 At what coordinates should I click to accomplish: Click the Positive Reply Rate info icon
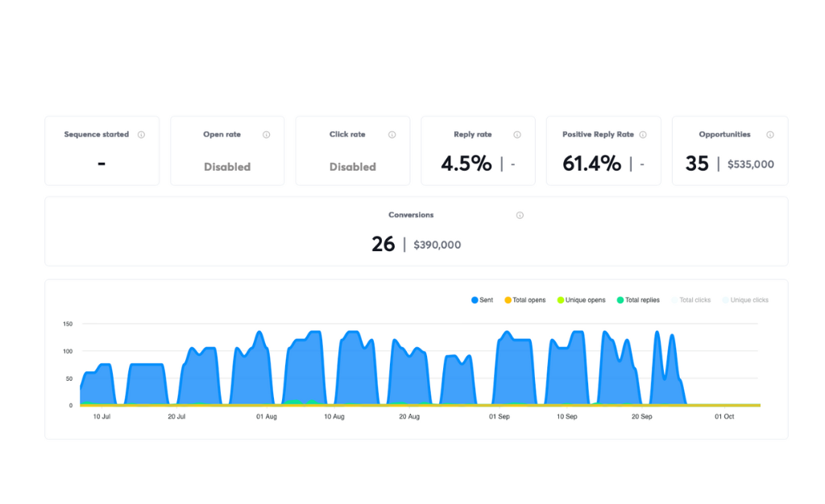[643, 134]
